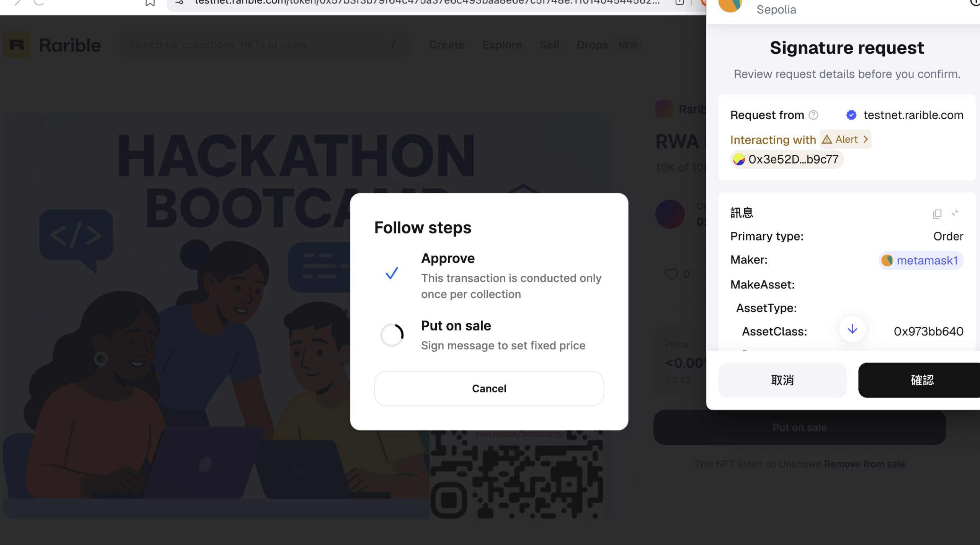980x545 pixels.
Task: Click the verified badge beside testnet.rarible.com
Action: [851, 115]
